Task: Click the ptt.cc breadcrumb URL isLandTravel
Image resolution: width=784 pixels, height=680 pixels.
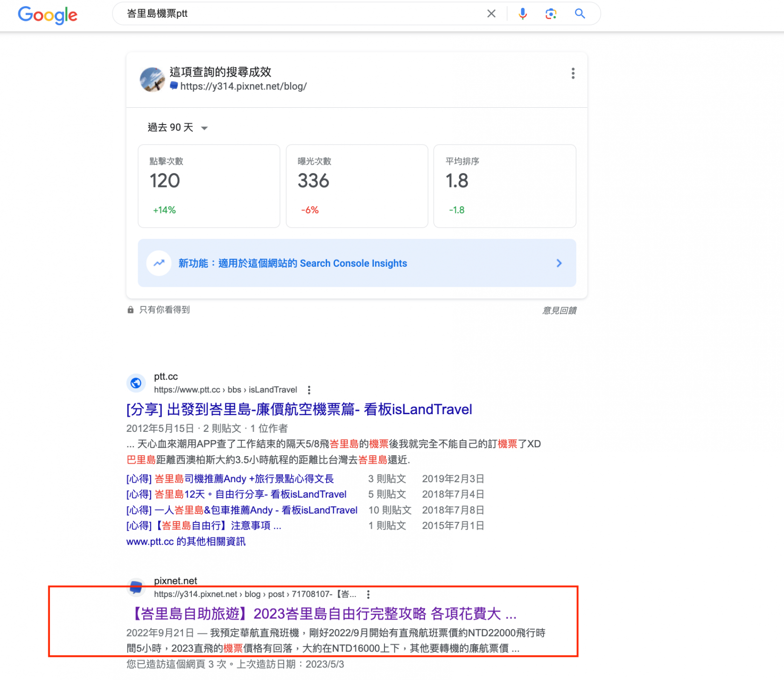Action: coord(225,390)
